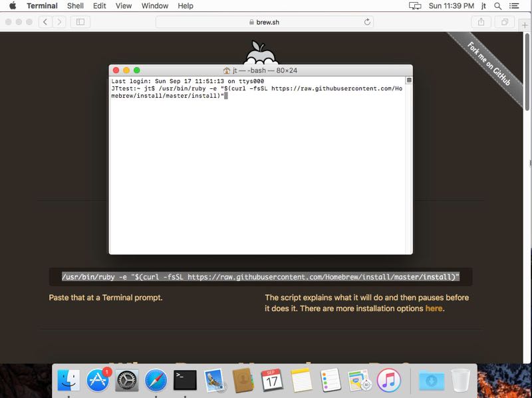532x398 pixels.
Task: Open the Edit menu
Action: 99,6
